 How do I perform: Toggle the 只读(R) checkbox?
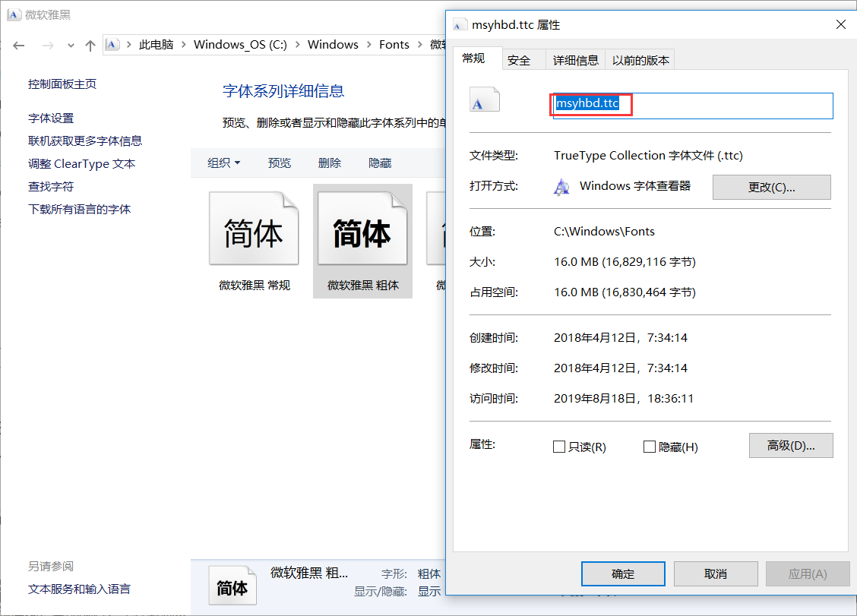[559, 447]
